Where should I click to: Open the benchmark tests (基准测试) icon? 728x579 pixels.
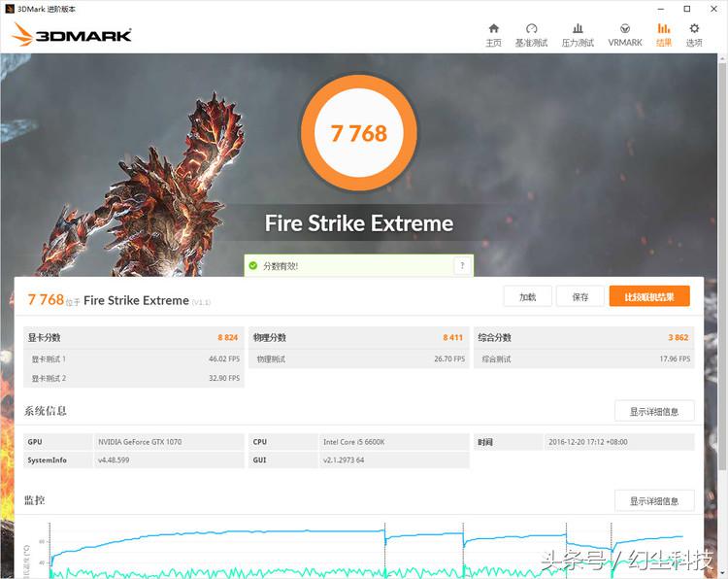pyautogui.click(x=531, y=29)
